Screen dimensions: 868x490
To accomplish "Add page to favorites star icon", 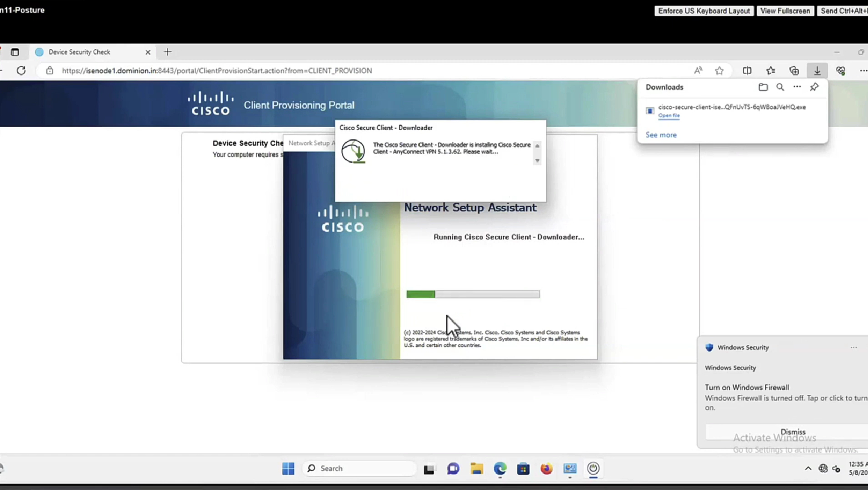I will [x=719, y=71].
